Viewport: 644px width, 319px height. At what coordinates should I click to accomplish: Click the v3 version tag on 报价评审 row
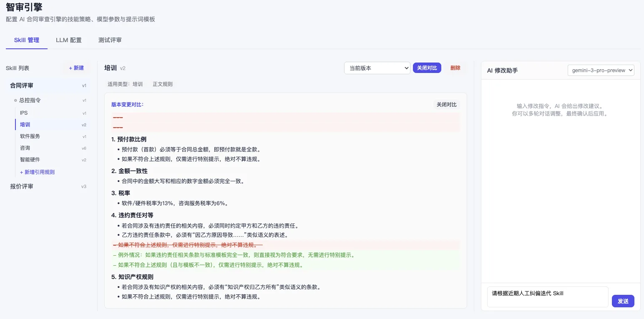(84, 186)
